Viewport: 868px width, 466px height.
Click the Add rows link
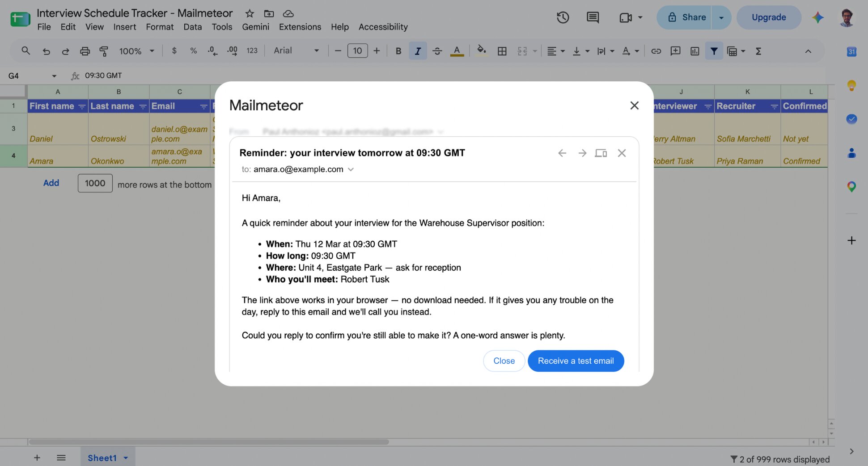[51, 183]
